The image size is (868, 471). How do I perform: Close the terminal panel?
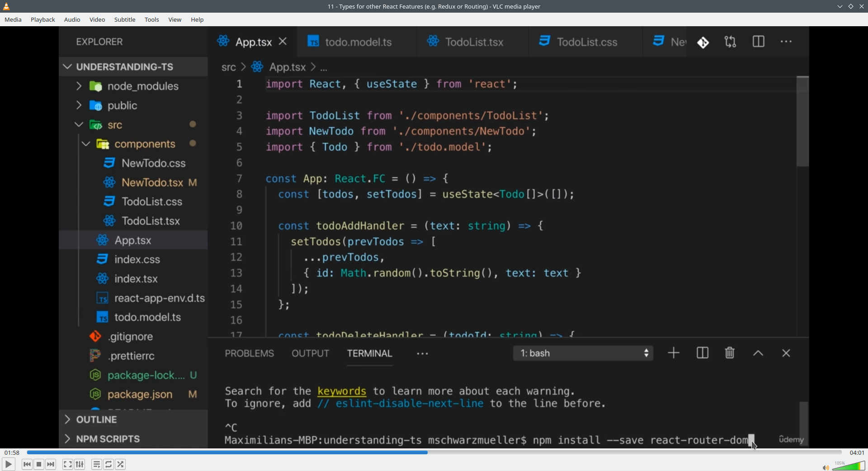coord(786,353)
